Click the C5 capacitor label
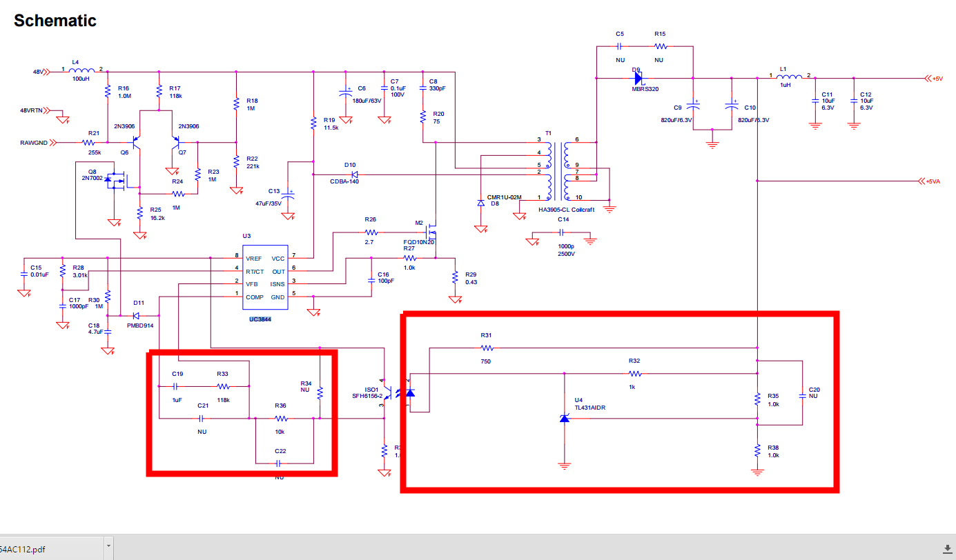 (619, 34)
